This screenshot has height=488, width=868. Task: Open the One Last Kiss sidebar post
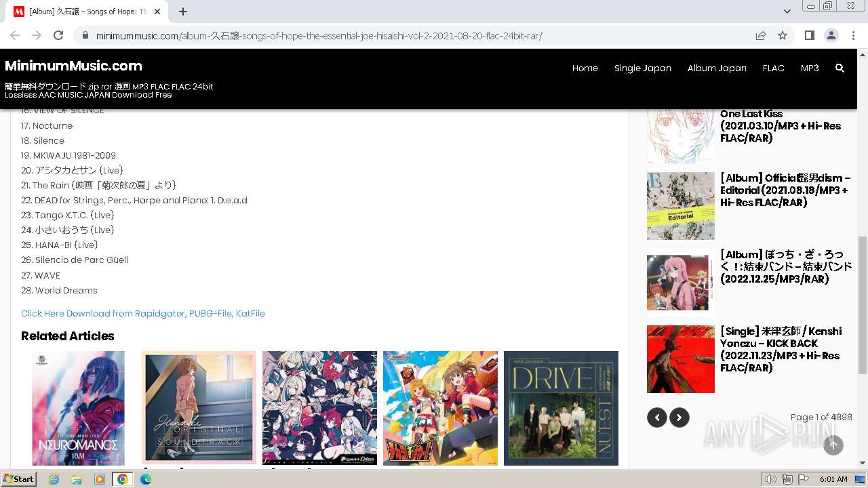pyautogui.click(x=781, y=125)
